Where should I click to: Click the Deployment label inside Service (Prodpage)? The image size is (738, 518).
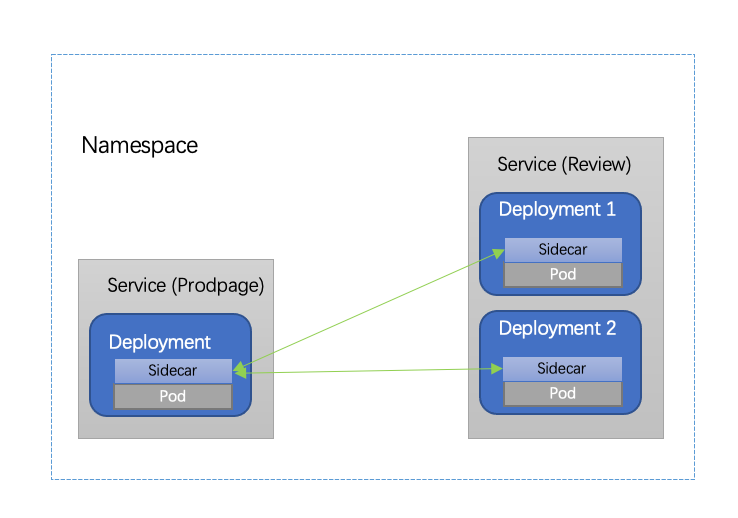point(160,343)
